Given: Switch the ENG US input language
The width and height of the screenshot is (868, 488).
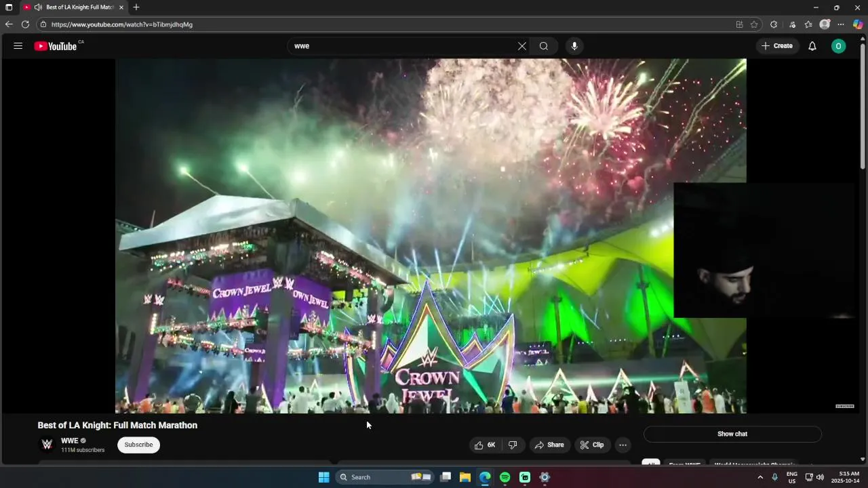Looking at the screenshot, I should pos(792,477).
